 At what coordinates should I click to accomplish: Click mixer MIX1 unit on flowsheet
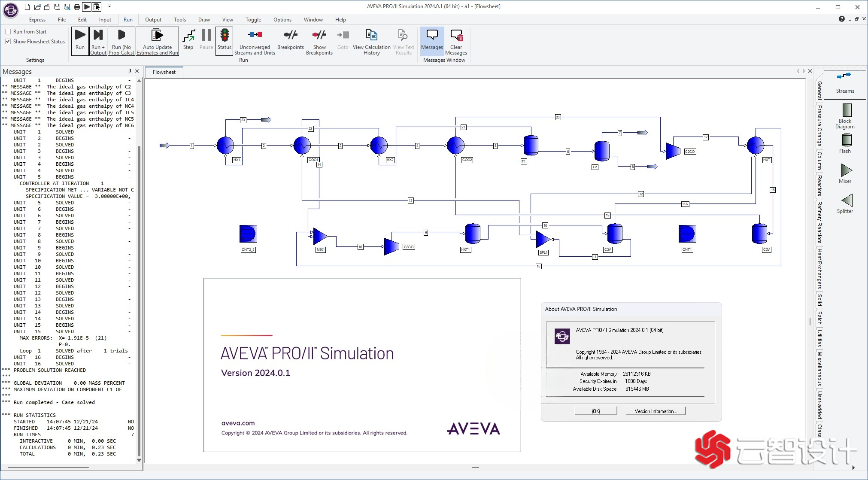pos(320,236)
